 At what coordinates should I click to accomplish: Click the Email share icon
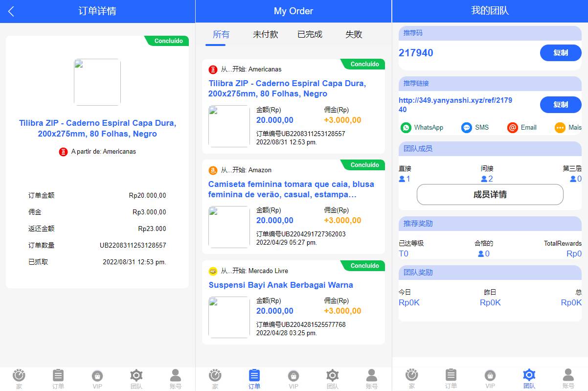(513, 128)
